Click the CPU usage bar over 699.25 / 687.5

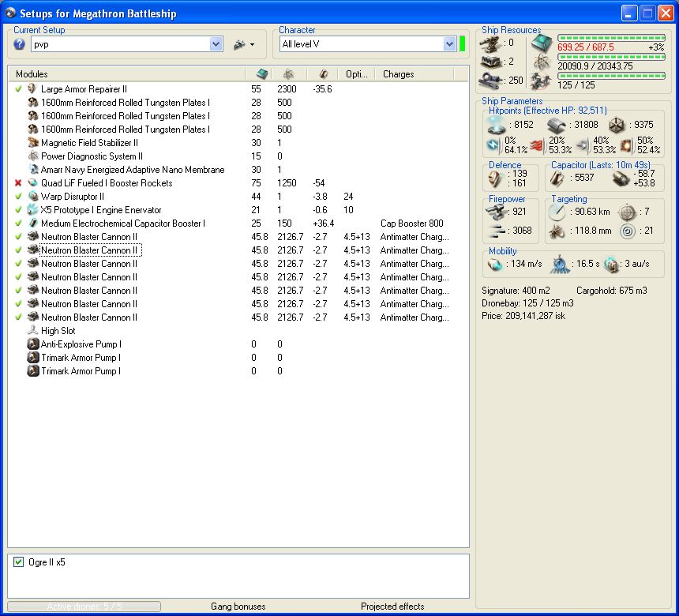pos(611,38)
